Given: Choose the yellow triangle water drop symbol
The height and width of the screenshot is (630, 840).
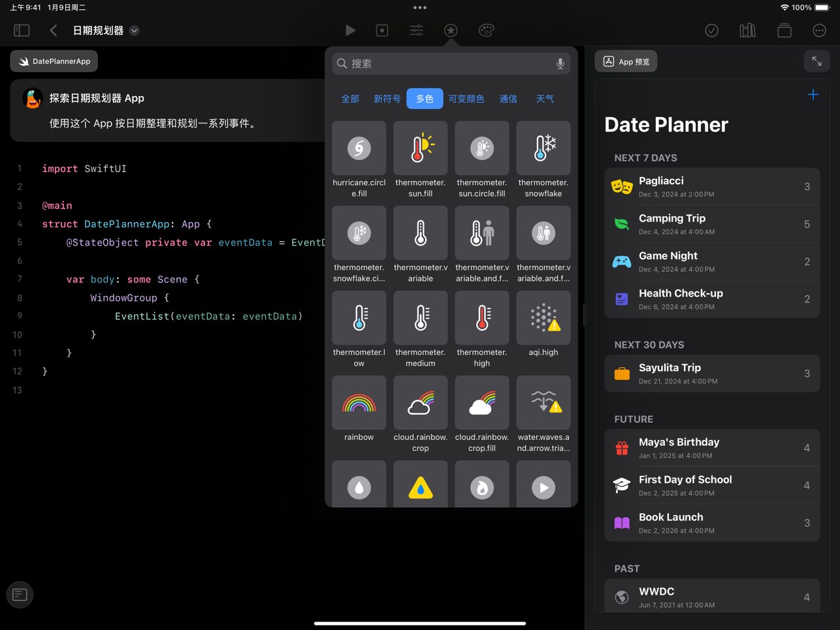Looking at the screenshot, I should [x=421, y=484].
